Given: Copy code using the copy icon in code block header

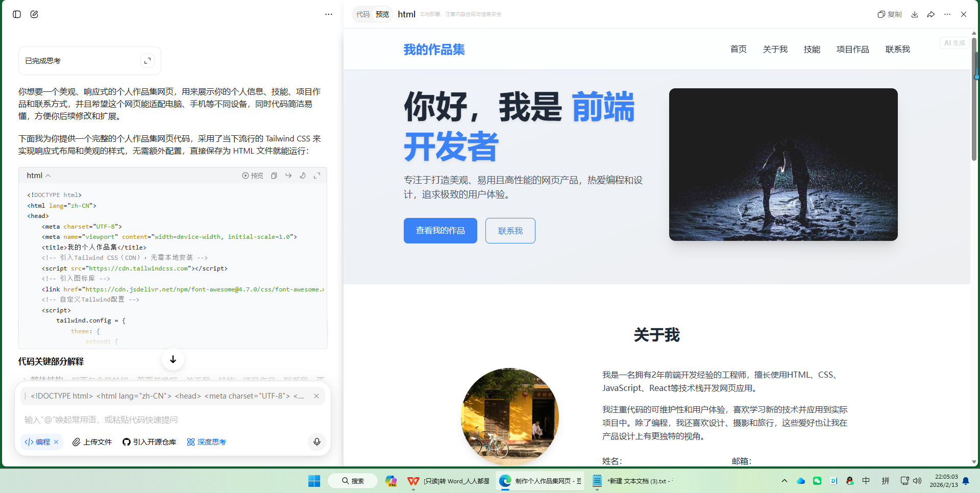Looking at the screenshot, I should [x=274, y=175].
